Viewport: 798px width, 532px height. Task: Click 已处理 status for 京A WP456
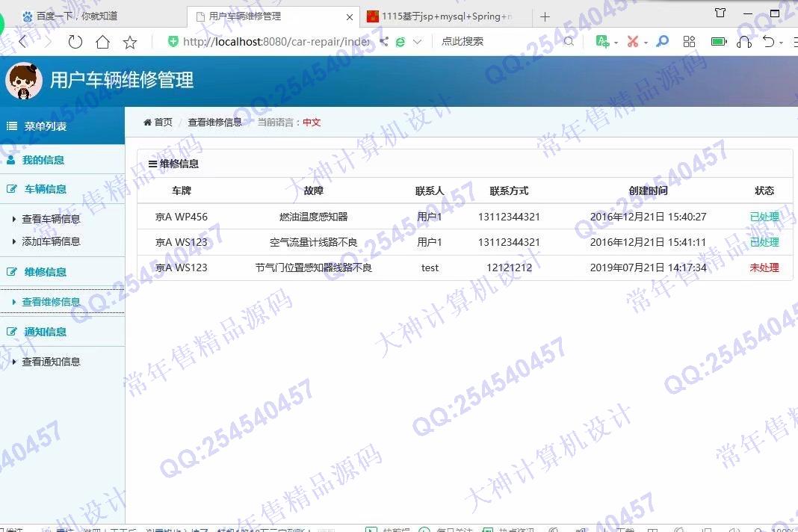[764, 217]
